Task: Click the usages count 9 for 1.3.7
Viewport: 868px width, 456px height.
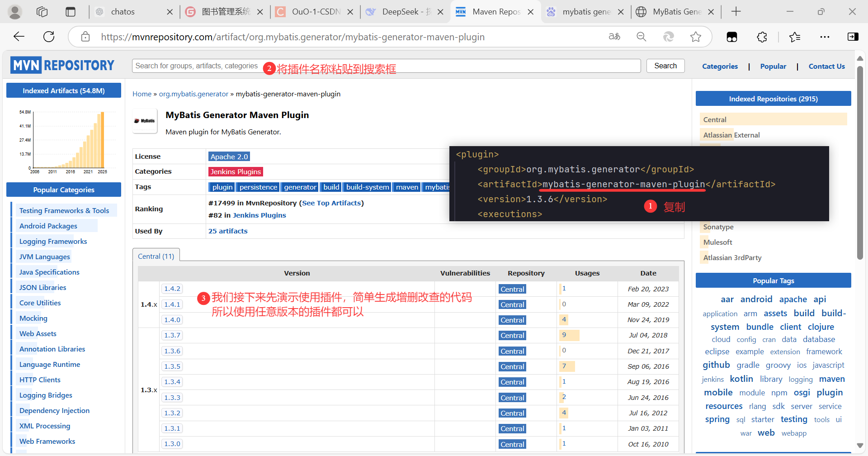Action: tap(564, 335)
